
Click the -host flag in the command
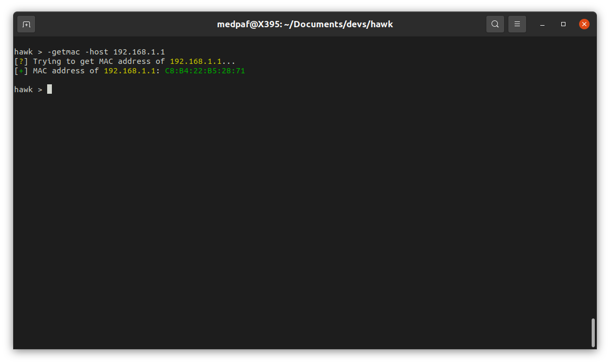(96, 52)
